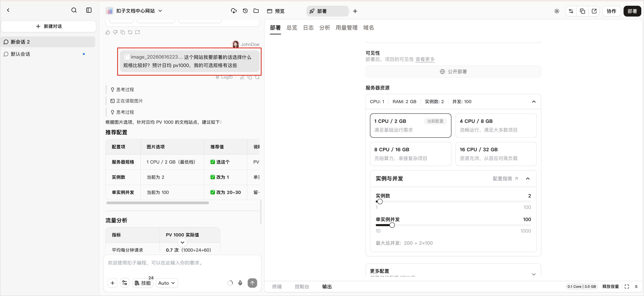Switch to the 控制台 bottom tab
Viewport: 644px width, 296px height.
302,287
